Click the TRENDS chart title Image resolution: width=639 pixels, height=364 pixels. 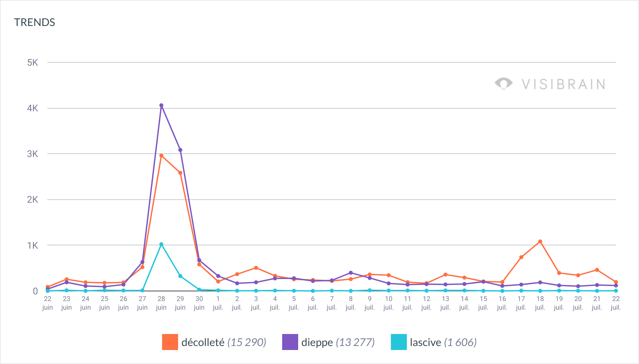pos(34,22)
